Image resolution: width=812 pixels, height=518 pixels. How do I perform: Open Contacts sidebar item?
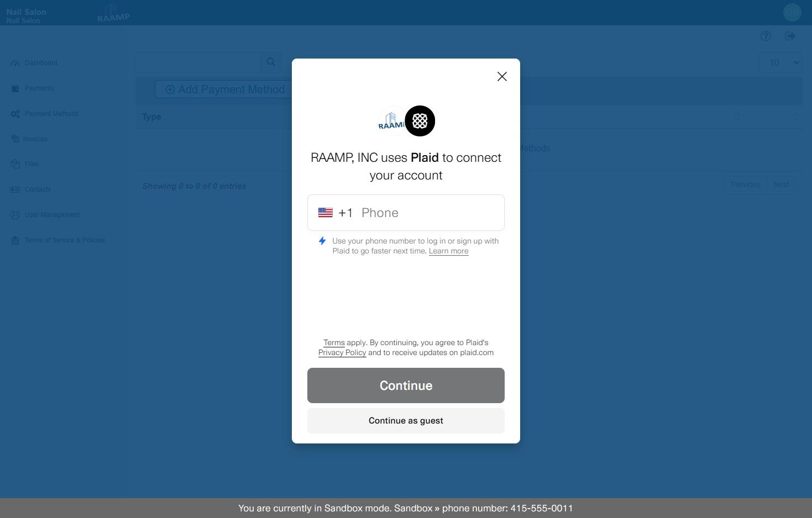pyautogui.click(x=38, y=189)
